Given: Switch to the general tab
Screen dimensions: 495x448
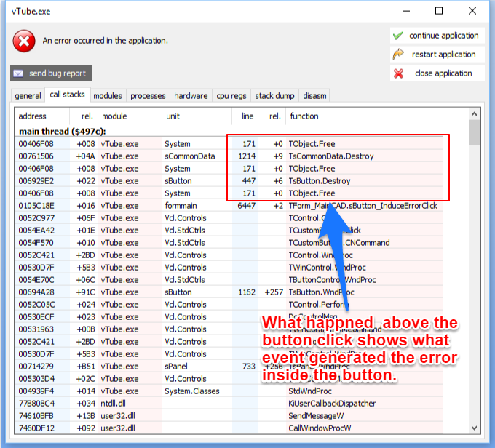Looking at the screenshot, I should tap(28, 96).
